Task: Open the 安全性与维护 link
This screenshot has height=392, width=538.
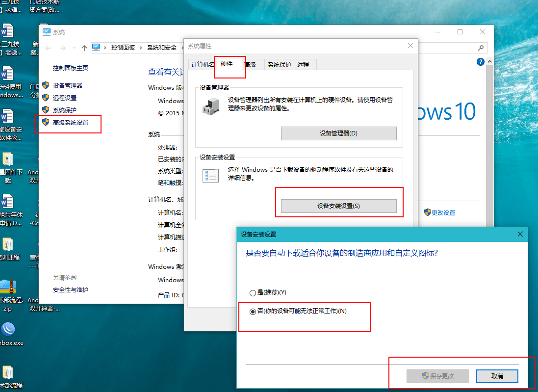Action: [71, 290]
